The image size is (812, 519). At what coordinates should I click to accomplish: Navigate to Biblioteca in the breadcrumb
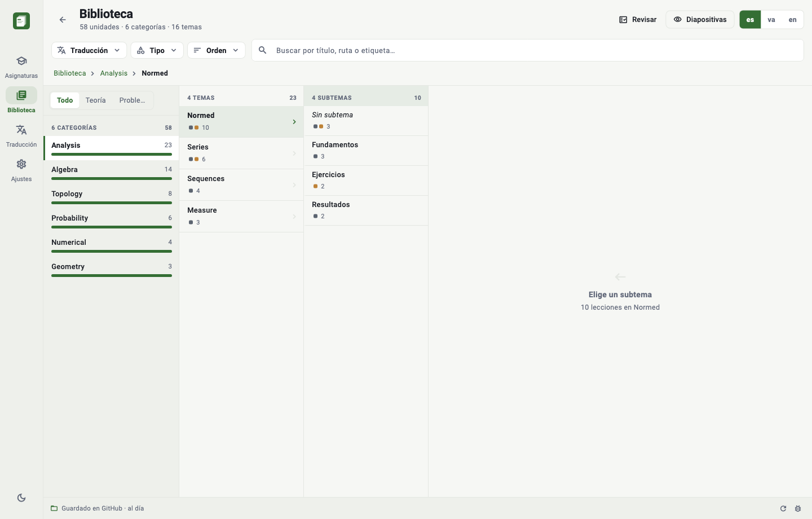point(70,73)
